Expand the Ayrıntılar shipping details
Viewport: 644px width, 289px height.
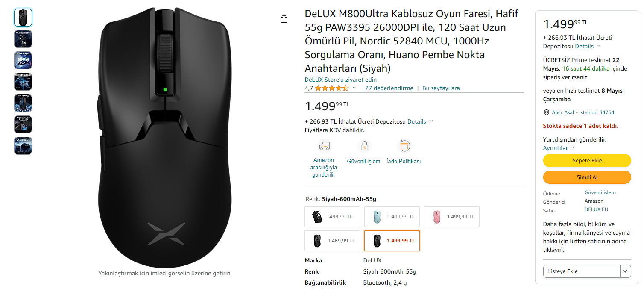point(559,148)
